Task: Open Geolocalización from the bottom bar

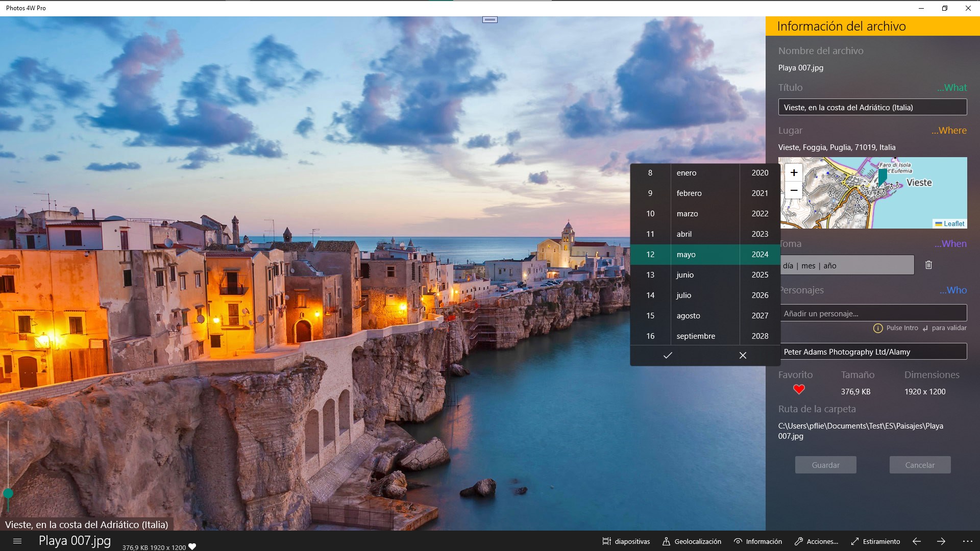Action: pyautogui.click(x=692, y=541)
